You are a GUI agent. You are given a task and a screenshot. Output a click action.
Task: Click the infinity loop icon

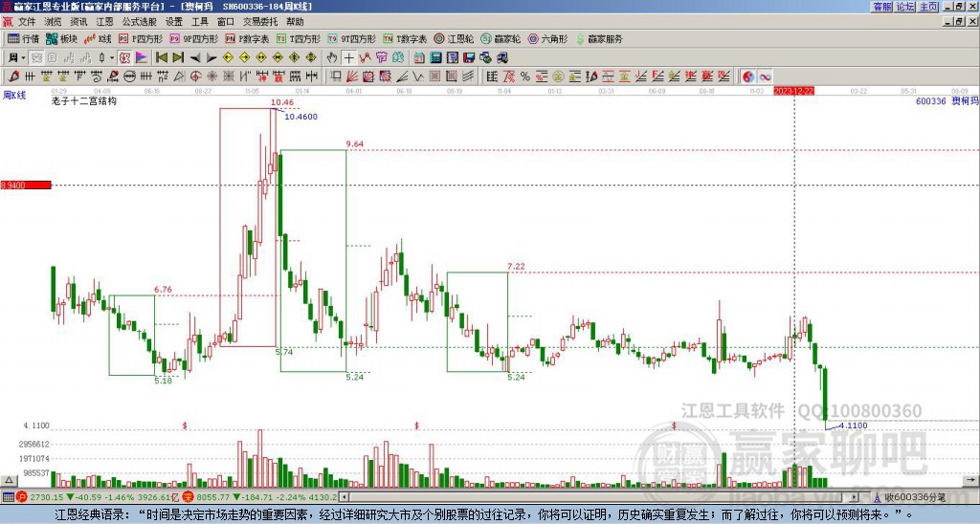[x=765, y=76]
